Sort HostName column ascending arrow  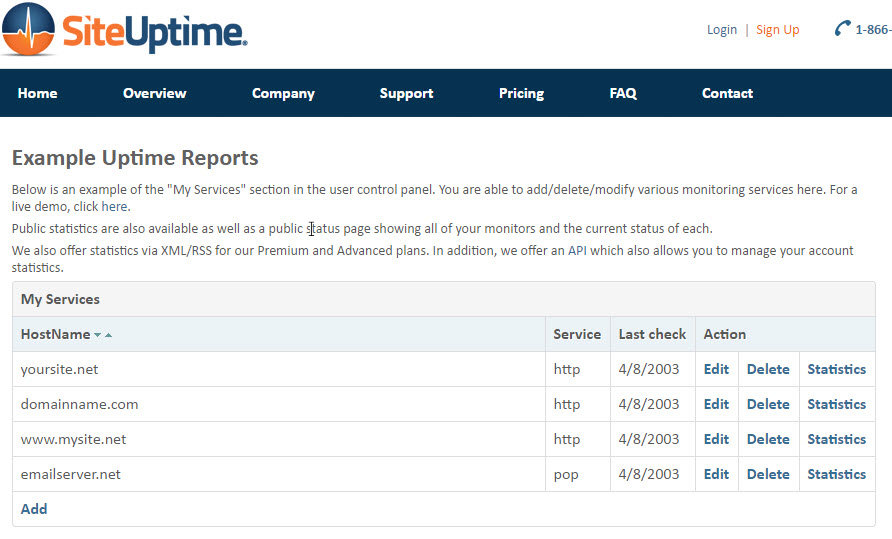coord(109,335)
